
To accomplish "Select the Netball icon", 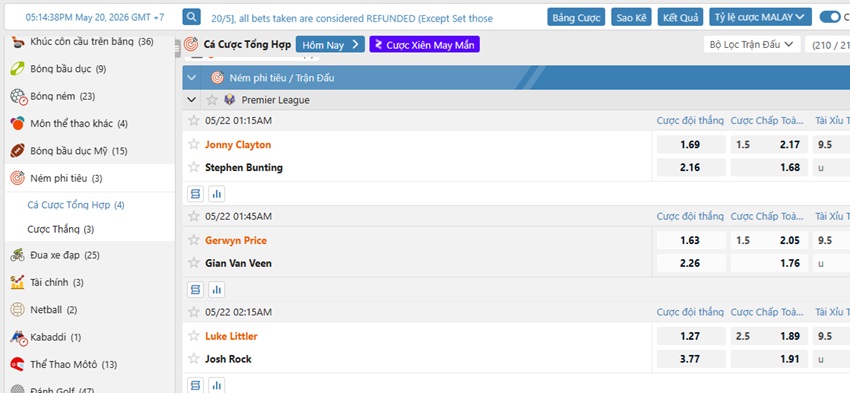I will point(17,310).
